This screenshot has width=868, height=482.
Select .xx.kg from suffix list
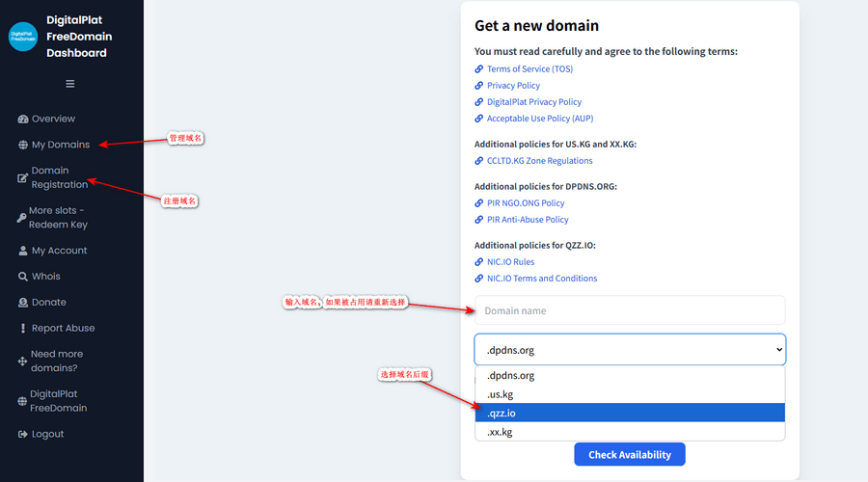click(630, 432)
